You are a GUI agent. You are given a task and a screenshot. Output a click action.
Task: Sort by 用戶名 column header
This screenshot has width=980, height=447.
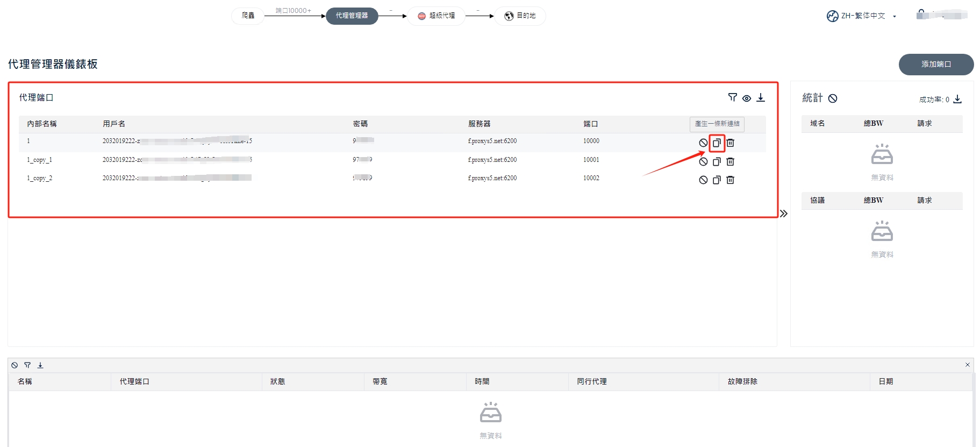(114, 124)
